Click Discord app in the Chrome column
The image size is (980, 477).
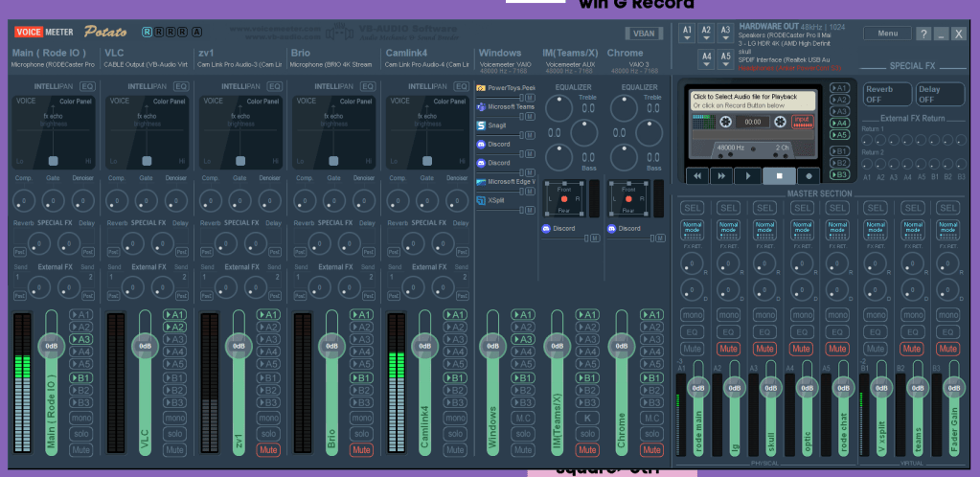[x=625, y=229]
